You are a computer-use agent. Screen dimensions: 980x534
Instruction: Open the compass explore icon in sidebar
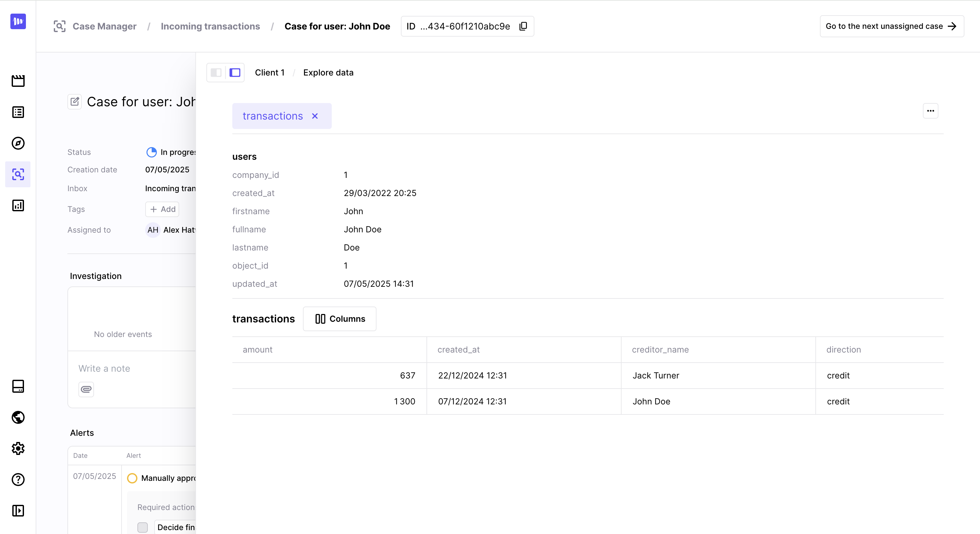point(18,144)
